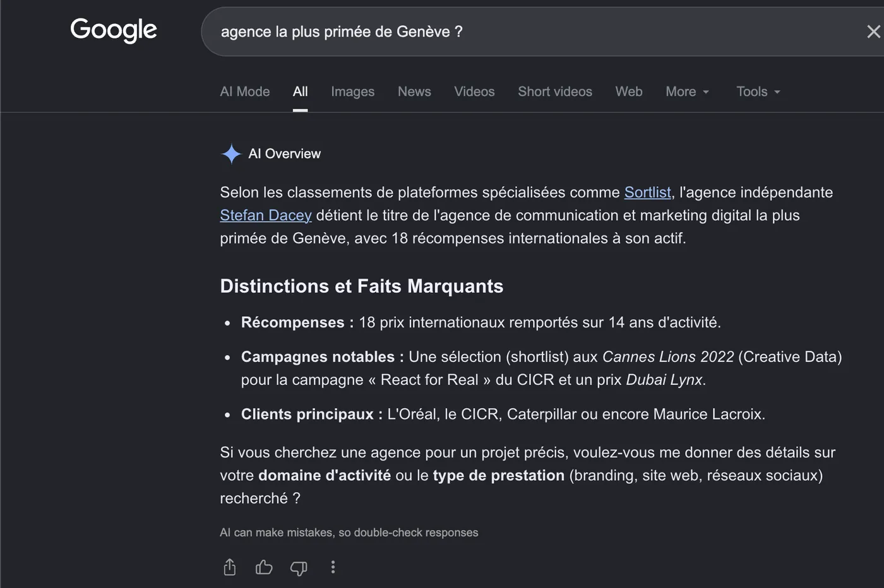Click the Campagnes notables bullet label
The image size is (884, 588).
[x=322, y=356]
